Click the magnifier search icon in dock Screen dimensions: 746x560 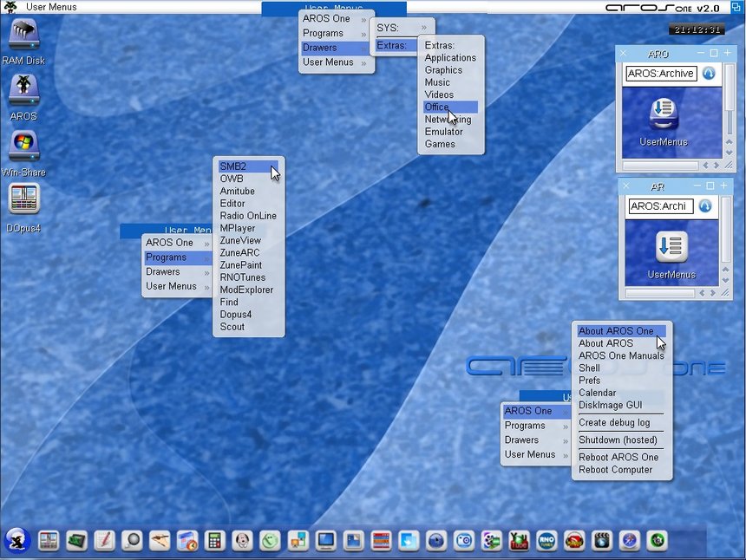tap(132, 540)
